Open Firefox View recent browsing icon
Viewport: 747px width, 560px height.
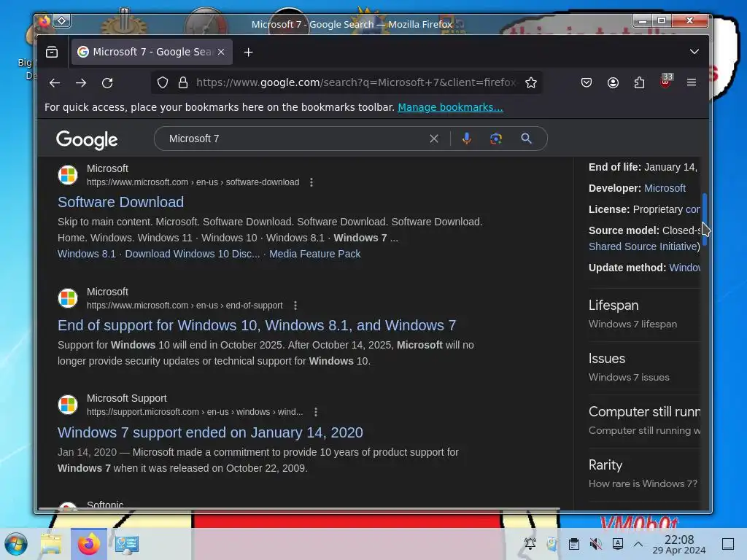coord(52,52)
